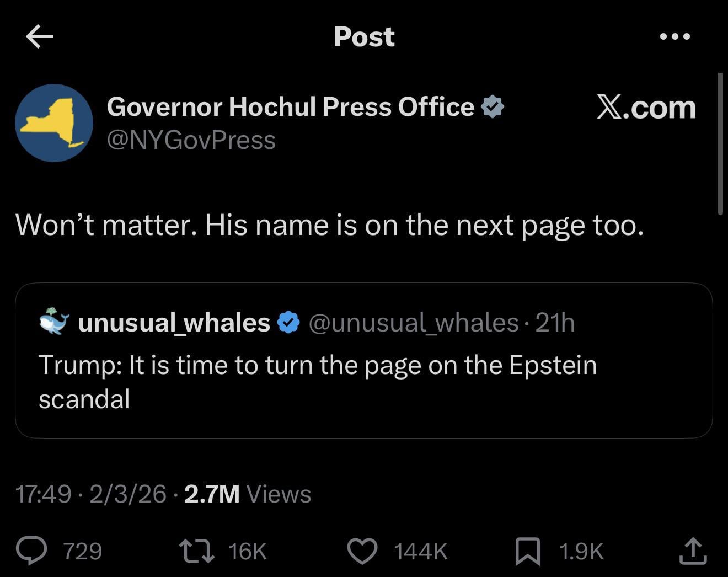
Task: Click the main post text
Action: (330, 225)
